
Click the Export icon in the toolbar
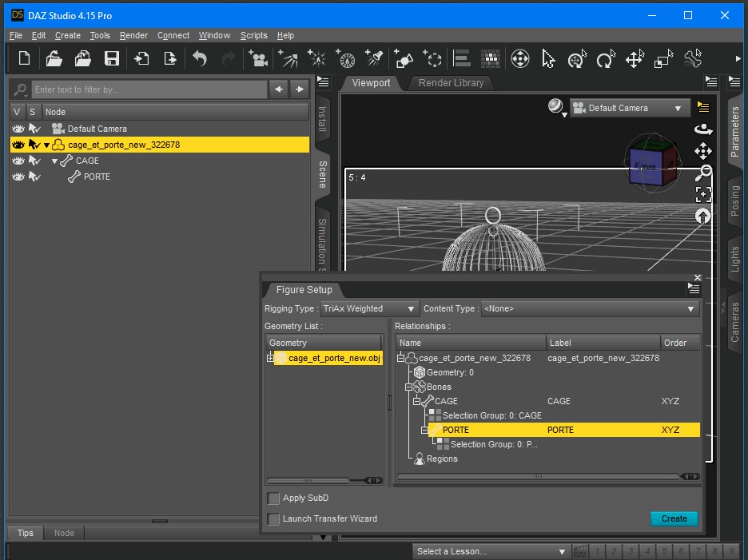coord(170,58)
